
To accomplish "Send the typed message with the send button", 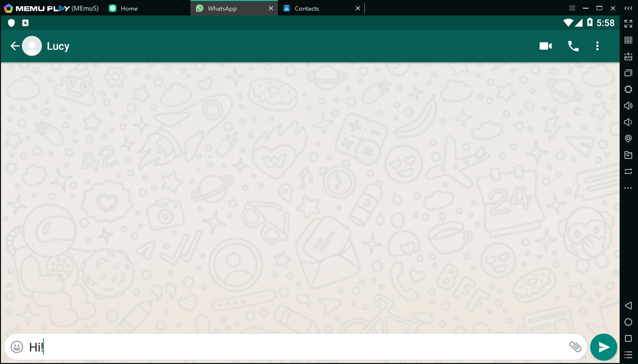I will [x=603, y=347].
